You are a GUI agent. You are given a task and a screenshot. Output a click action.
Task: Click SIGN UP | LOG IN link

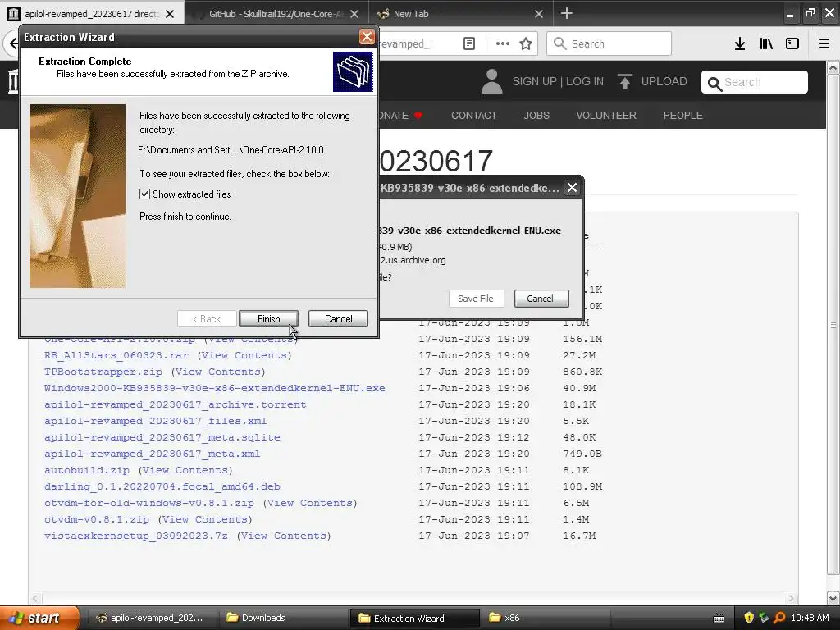[558, 81]
